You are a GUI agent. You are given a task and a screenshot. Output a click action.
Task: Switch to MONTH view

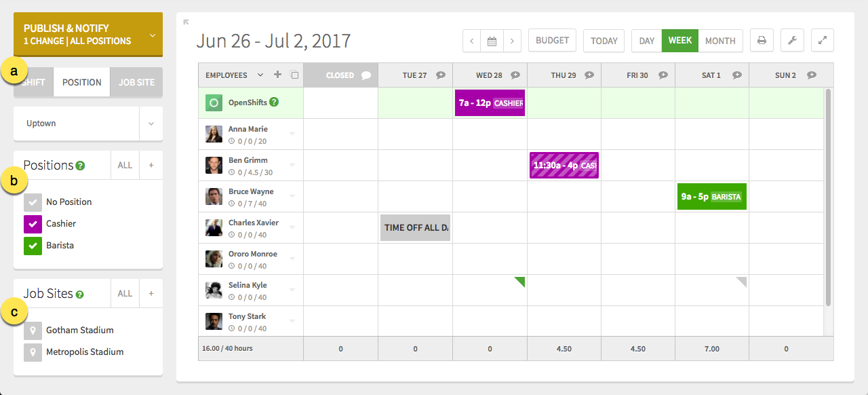pyautogui.click(x=720, y=40)
